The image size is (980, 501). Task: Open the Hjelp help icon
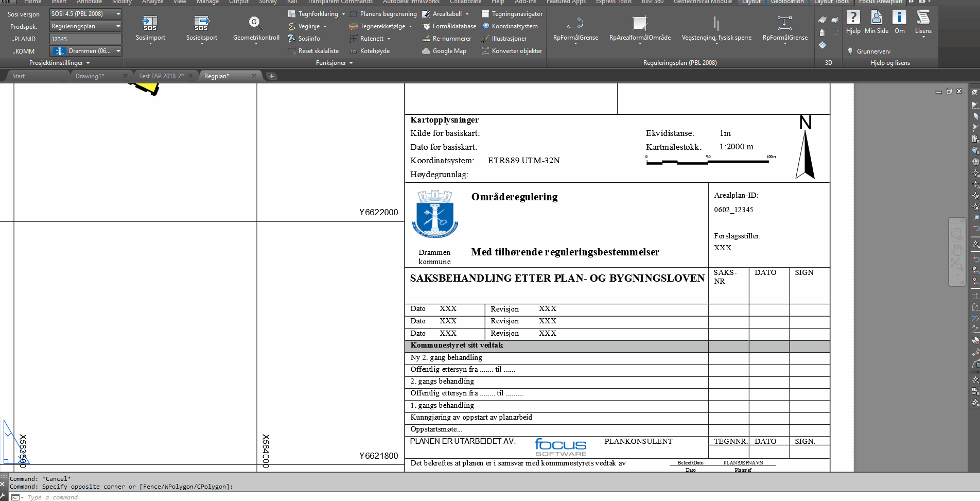pos(853,18)
